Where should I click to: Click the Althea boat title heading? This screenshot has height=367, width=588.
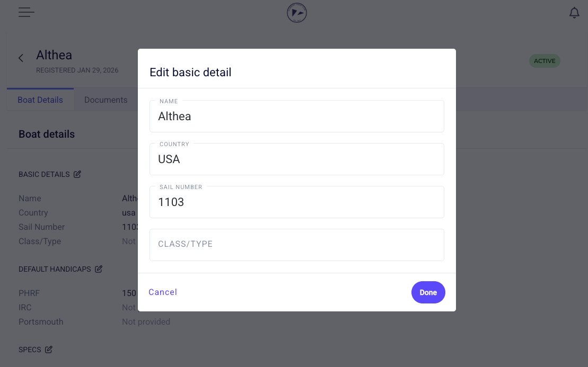pos(54,55)
